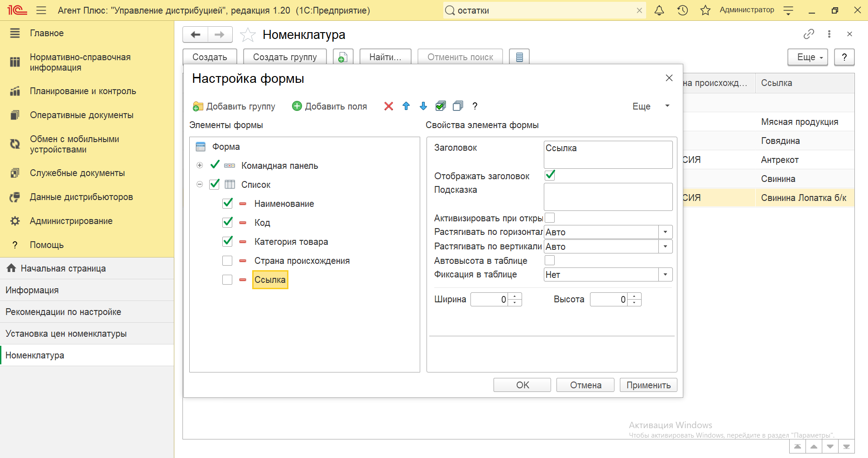
Task: Enable Ссылка field checkbox
Action: point(227,280)
